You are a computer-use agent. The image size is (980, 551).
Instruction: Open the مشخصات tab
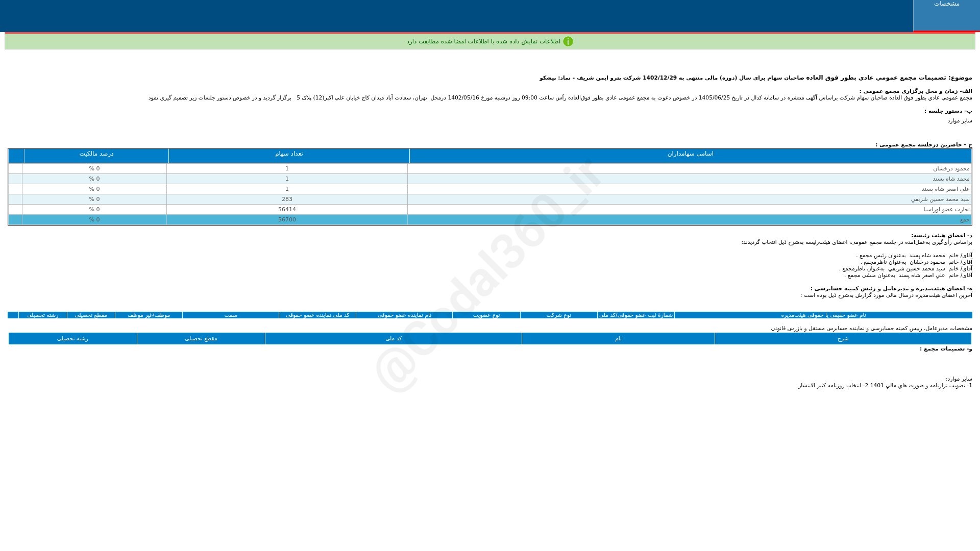[x=946, y=15]
